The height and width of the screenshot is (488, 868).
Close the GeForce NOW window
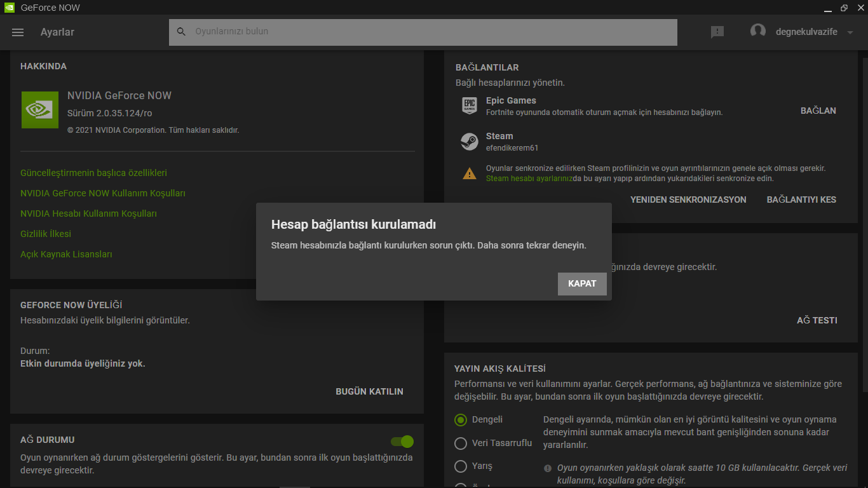pyautogui.click(x=860, y=8)
